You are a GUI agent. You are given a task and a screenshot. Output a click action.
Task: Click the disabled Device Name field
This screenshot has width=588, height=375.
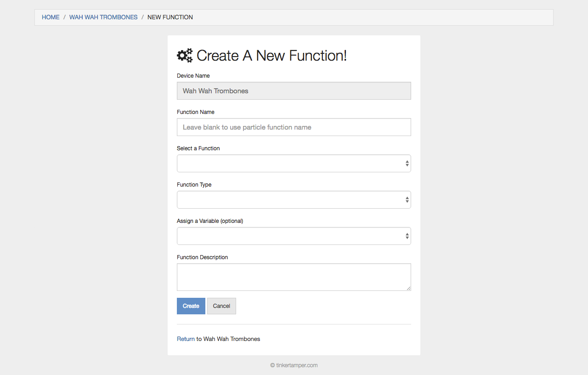click(294, 91)
